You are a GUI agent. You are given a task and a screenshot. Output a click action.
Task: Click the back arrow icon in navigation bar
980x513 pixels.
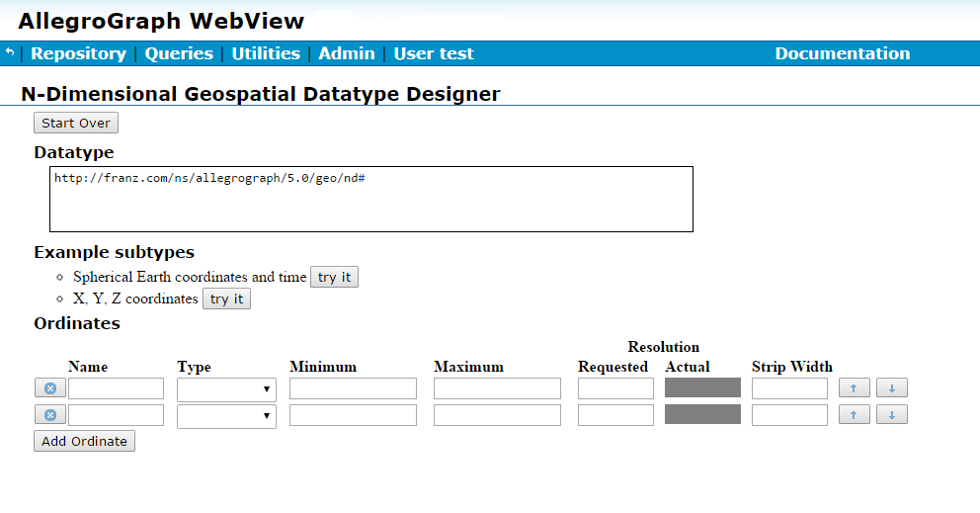10,52
